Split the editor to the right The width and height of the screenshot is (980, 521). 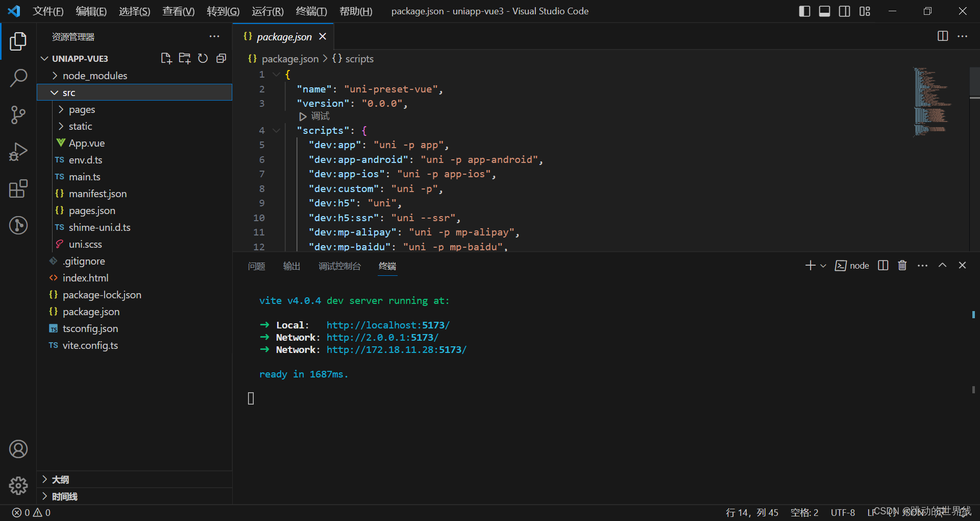click(x=943, y=36)
